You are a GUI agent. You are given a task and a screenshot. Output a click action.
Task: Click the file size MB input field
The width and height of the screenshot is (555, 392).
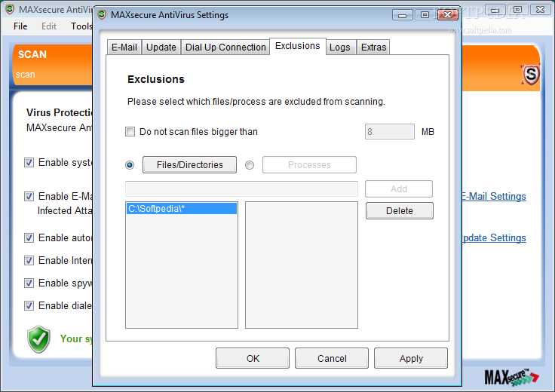[x=390, y=132]
